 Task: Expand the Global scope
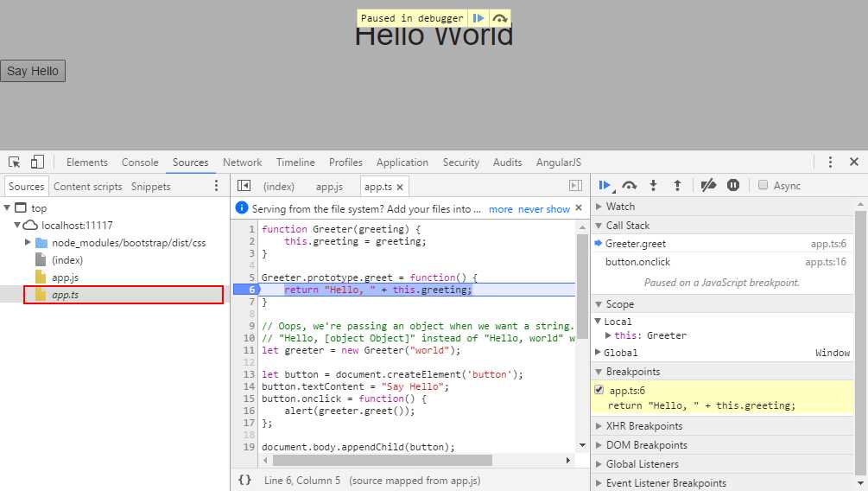(x=598, y=352)
